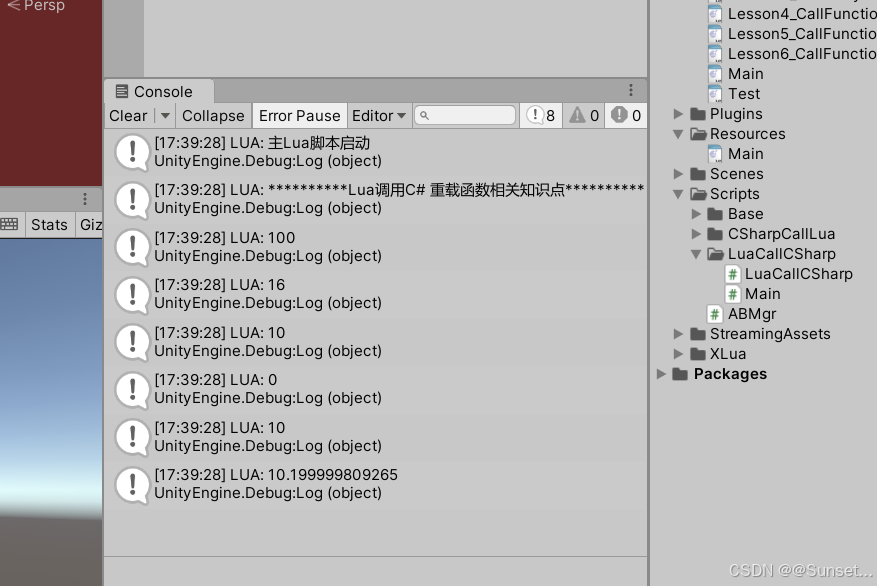Select the 'LUA: 100' log entry

[375, 247]
